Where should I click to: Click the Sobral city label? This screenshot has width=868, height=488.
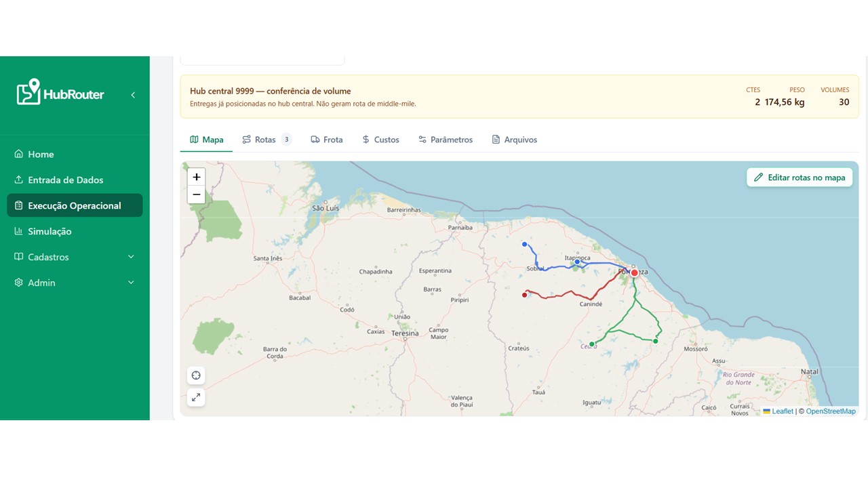pyautogui.click(x=536, y=269)
